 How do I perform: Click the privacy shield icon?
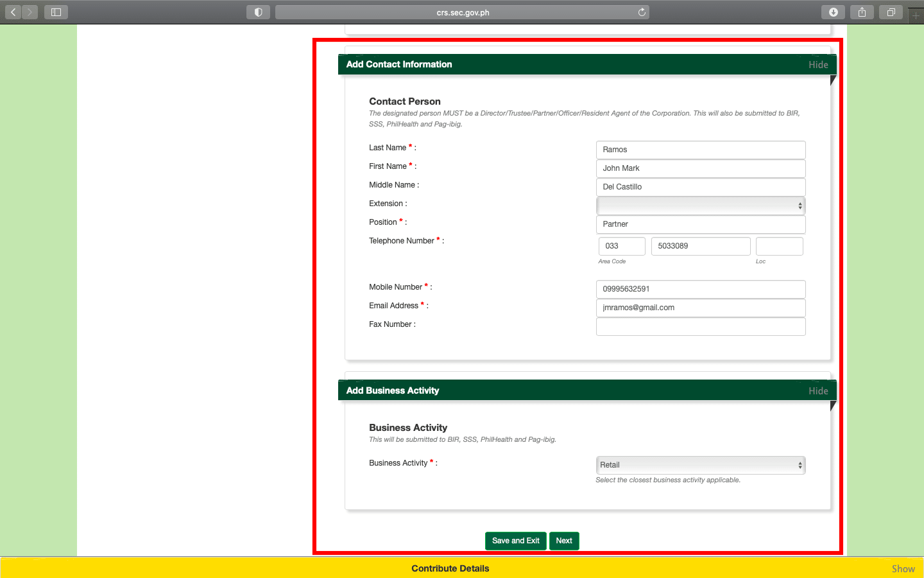coord(258,12)
